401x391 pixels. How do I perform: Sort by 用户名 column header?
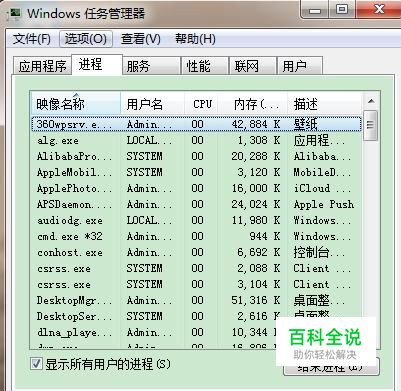click(152, 104)
